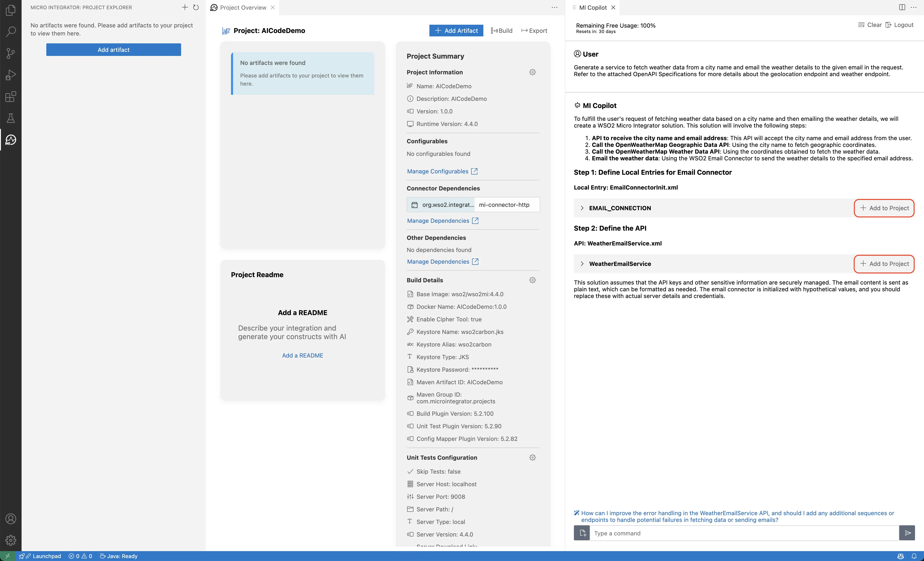Open Manage Configurables link

tap(442, 171)
